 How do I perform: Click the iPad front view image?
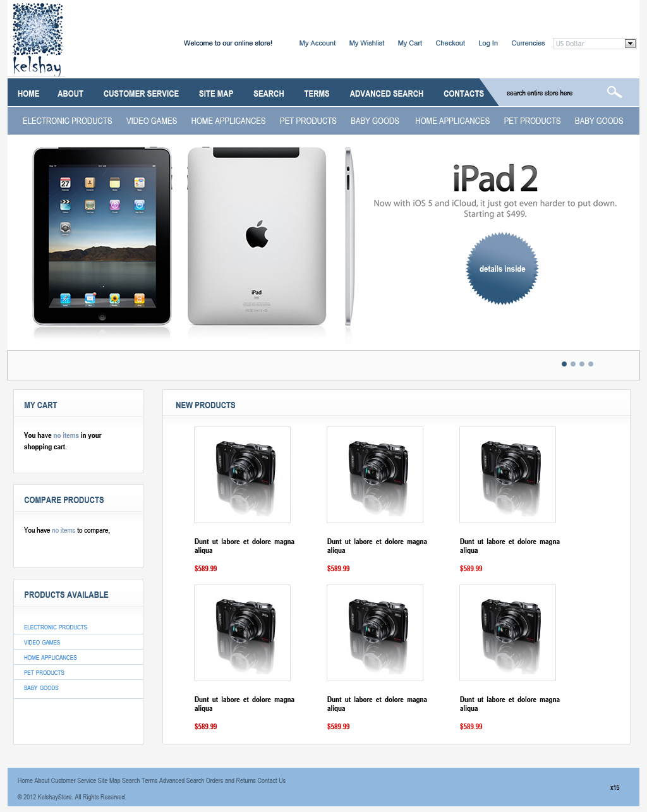click(102, 236)
